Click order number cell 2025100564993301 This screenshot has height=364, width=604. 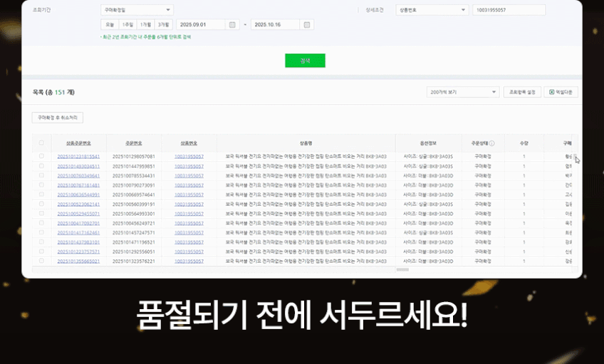pyautogui.click(x=134, y=214)
